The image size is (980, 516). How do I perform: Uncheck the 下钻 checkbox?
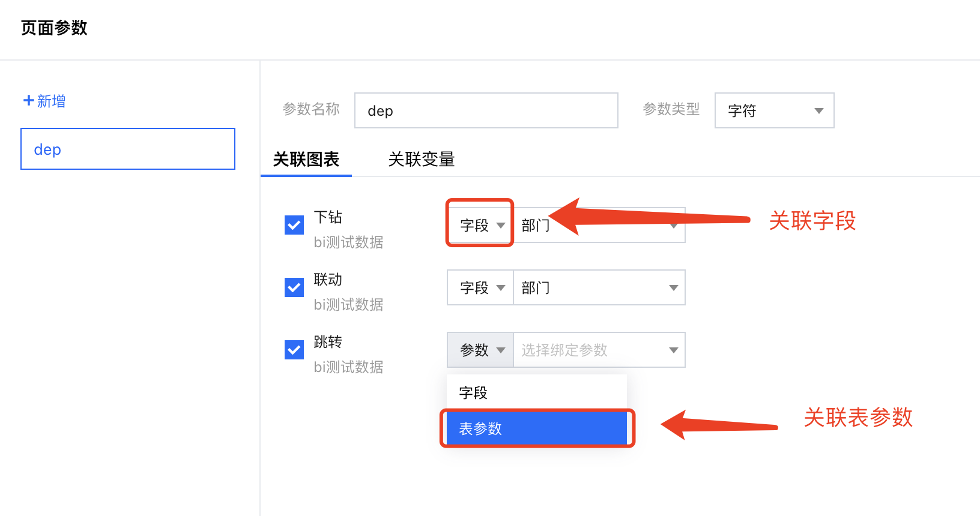click(294, 225)
